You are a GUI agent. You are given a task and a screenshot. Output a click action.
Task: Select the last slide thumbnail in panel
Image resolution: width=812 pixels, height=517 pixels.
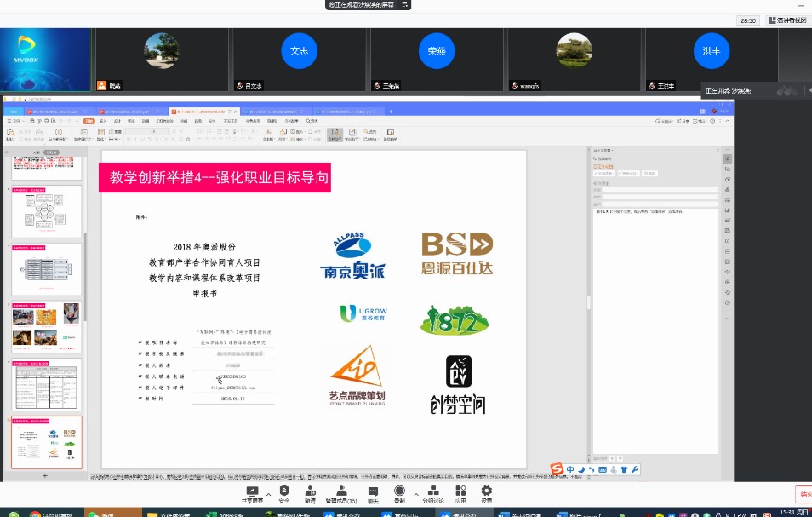click(47, 442)
